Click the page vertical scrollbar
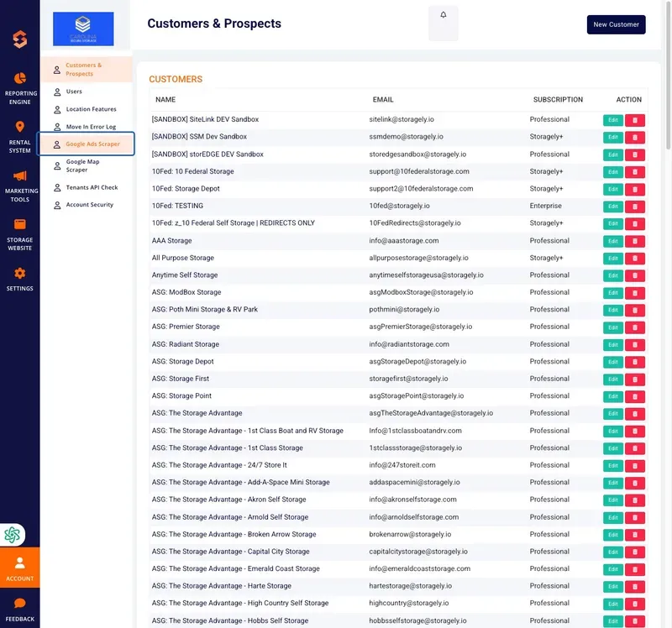Screen dimensions: 672x628 (668, 75)
